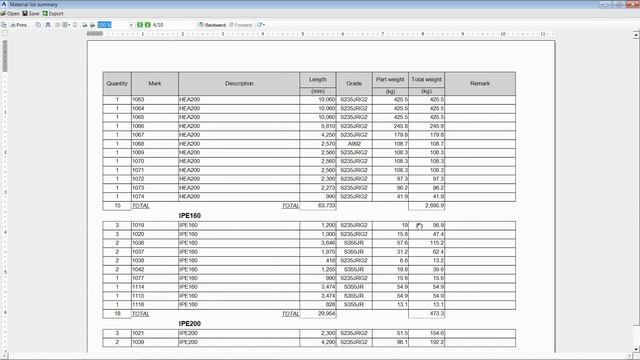The height and width of the screenshot is (360, 640).
Task: Click the copy icon in the toolbar
Action: [x=38, y=25]
